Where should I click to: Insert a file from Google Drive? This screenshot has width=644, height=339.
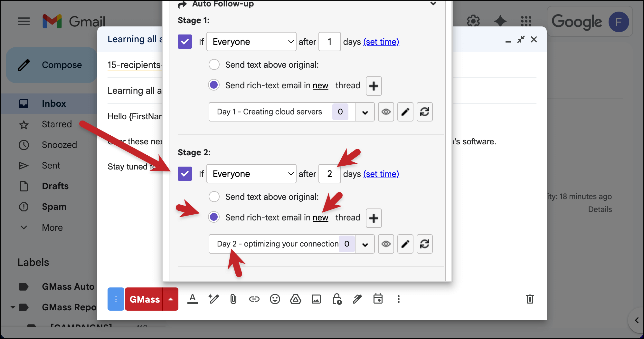click(295, 299)
